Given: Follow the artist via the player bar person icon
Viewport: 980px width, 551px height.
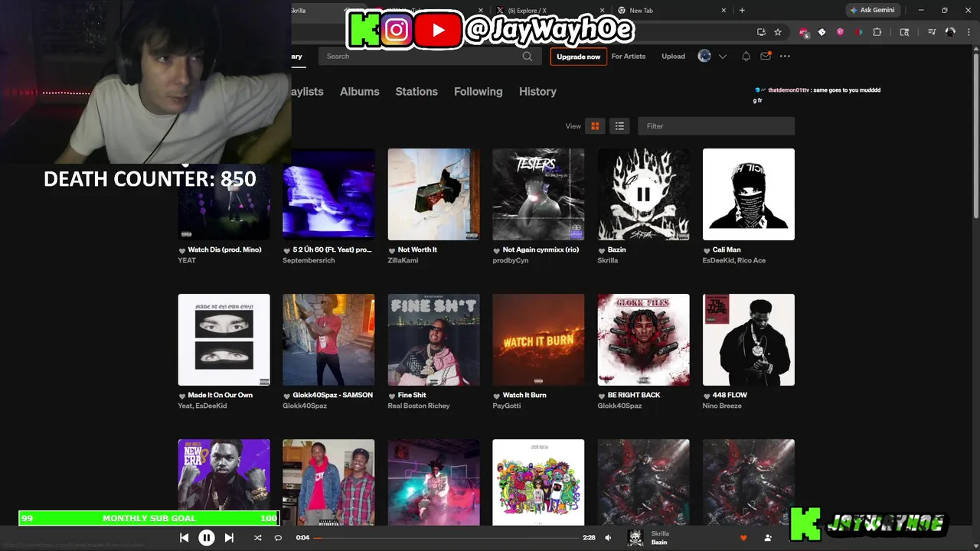Looking at the screenshot, I should [x=768, y=538].
